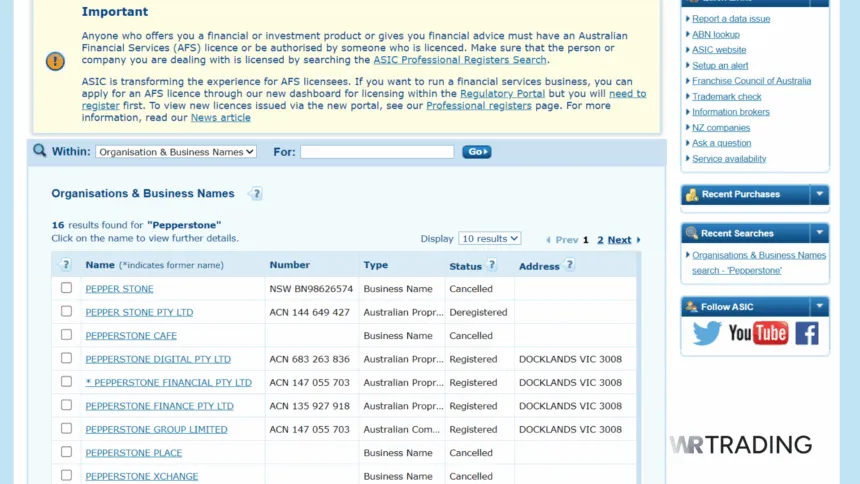Click the Name column header
Viewport: 860px width, 484px height.
pyautogui.click(x=100, y=265)
